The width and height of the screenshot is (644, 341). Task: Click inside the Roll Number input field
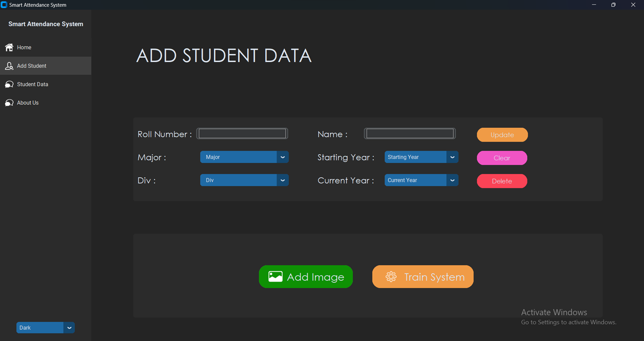tap(242, 133)
